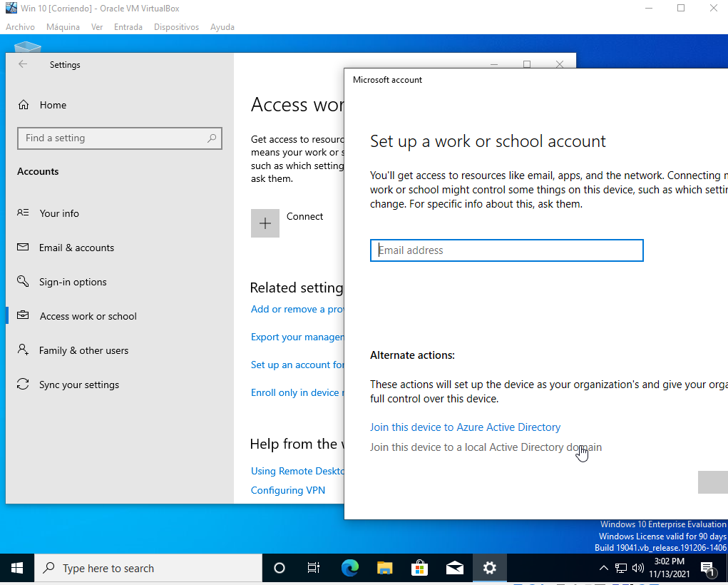This screenshot has height=585, width=728.
Task: Open Sync your settings page
Action: 78,385
